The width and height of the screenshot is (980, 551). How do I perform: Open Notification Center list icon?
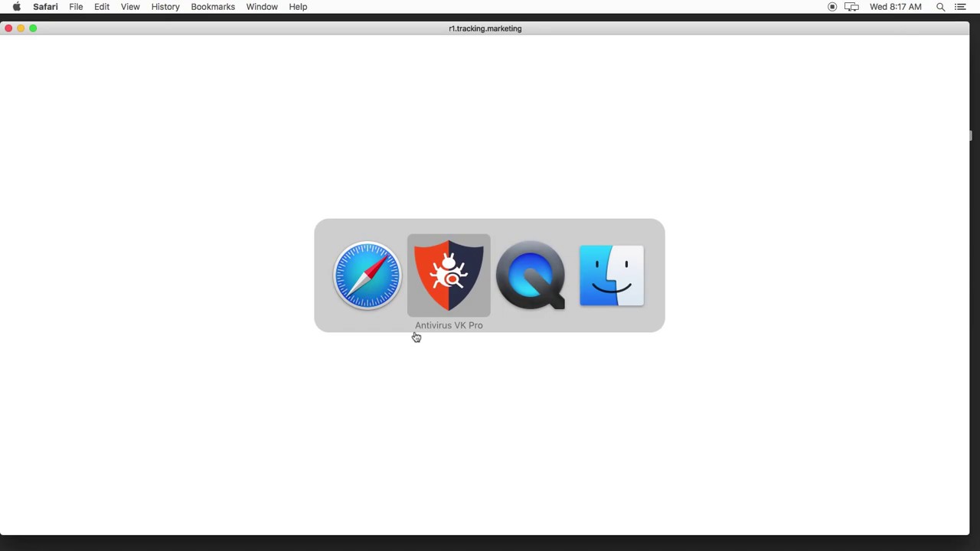pyautogui.click(x=960, y=7)
